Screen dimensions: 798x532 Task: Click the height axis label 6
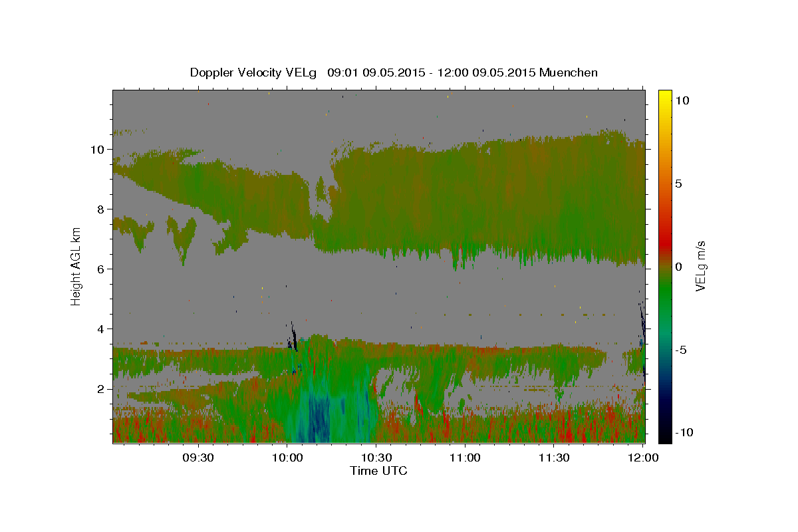102,269
